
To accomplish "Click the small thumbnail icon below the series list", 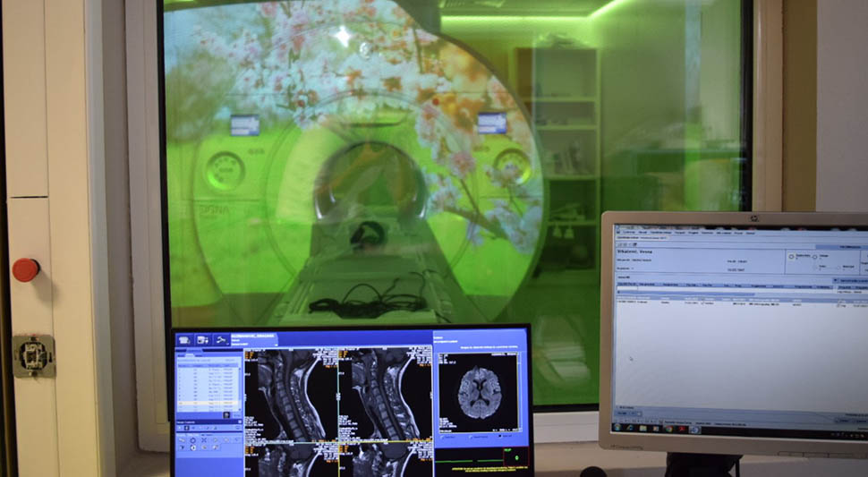I will click(x=226, y=415).
